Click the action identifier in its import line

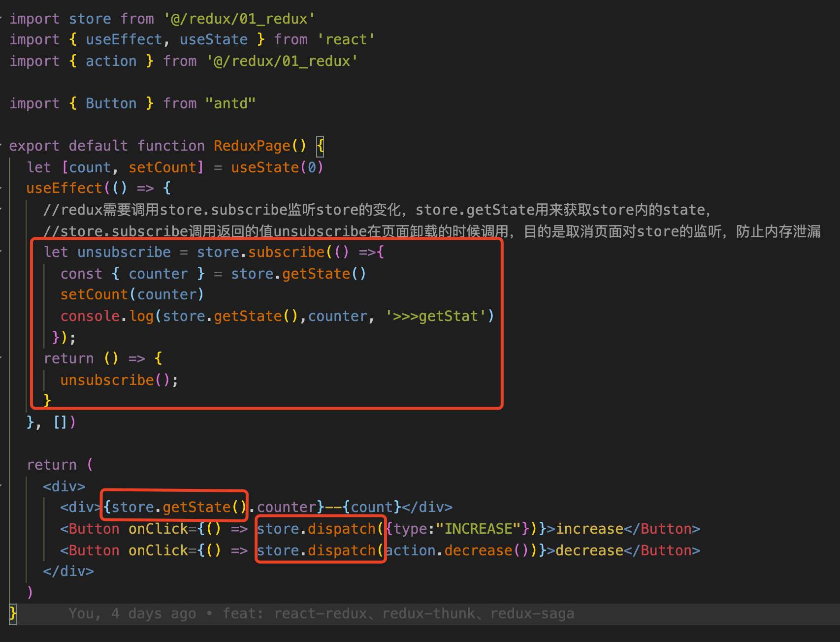pyautogui.click(x=111, y=61)
